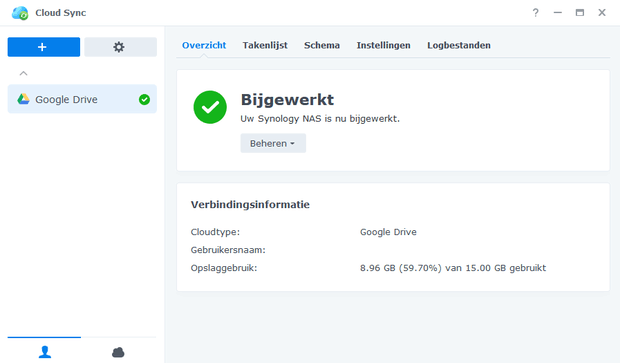Click the Cloudtype: label
The image size is (620, 363).
coord(215,232)
